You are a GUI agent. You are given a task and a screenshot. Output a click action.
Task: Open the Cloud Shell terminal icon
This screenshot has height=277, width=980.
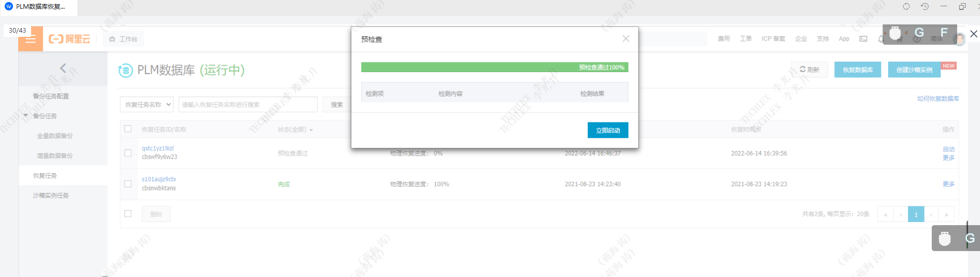(863, 39)
